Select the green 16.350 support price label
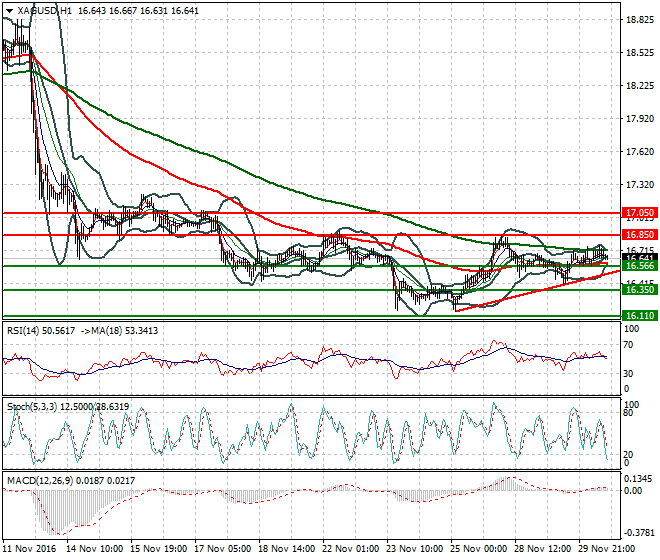Image resolution: width=660 pixels, height=560 pixels. tap(639, 290)
